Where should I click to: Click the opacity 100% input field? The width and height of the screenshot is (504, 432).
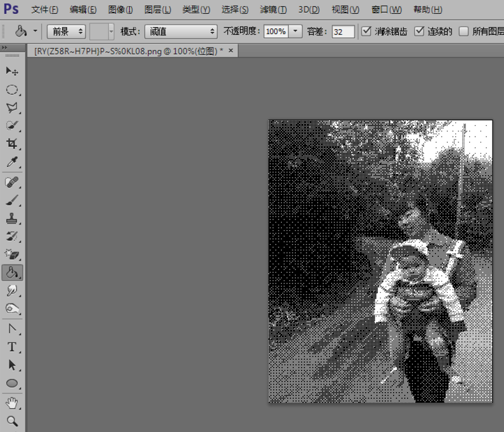point(276,32)
